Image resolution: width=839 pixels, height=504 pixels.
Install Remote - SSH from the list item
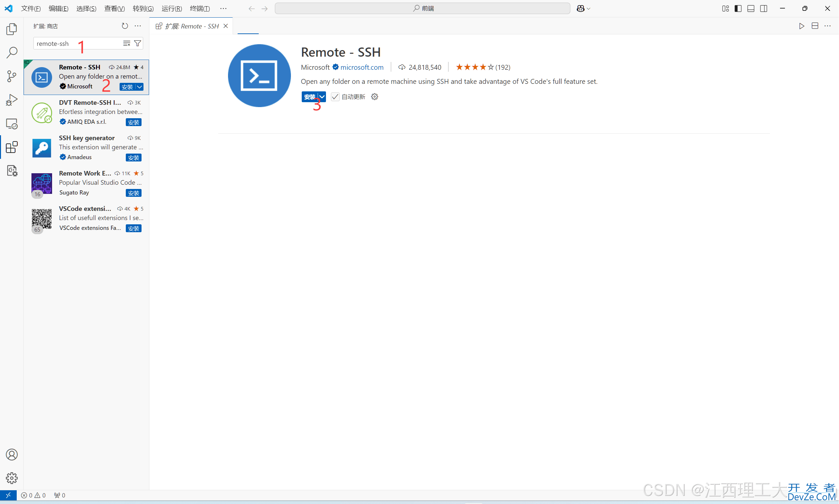127,87
